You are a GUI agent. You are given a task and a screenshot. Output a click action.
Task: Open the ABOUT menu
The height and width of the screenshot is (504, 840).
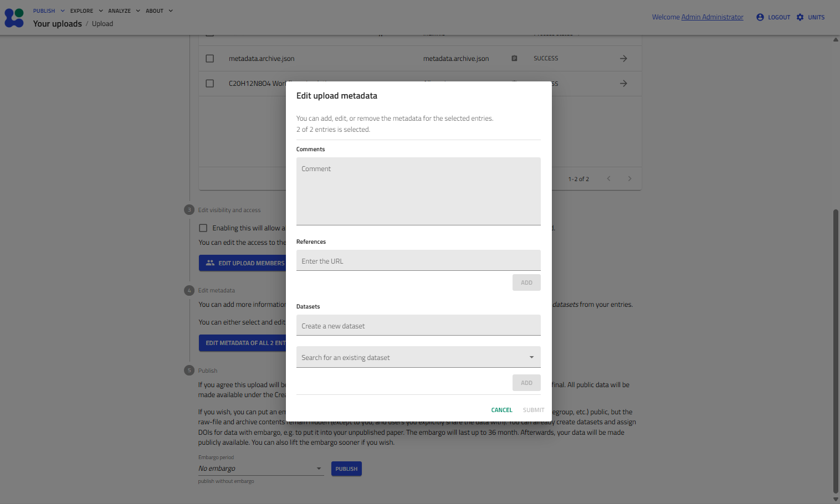[x=155, y=11]
